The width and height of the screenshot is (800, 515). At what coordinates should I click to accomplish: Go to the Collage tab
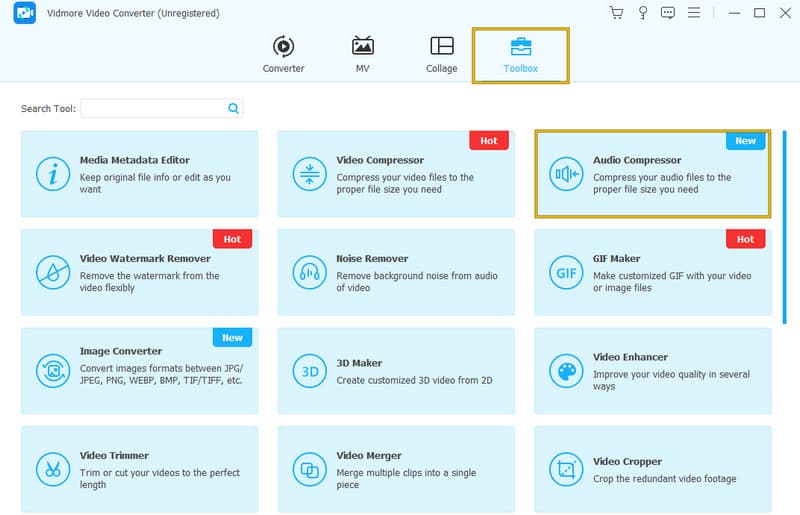pos(441,54)
